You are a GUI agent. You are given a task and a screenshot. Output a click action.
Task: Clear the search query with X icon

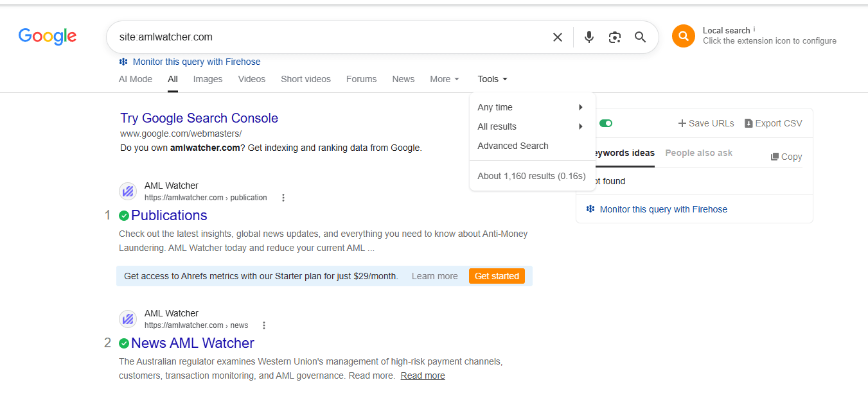[x=558, y=37]
